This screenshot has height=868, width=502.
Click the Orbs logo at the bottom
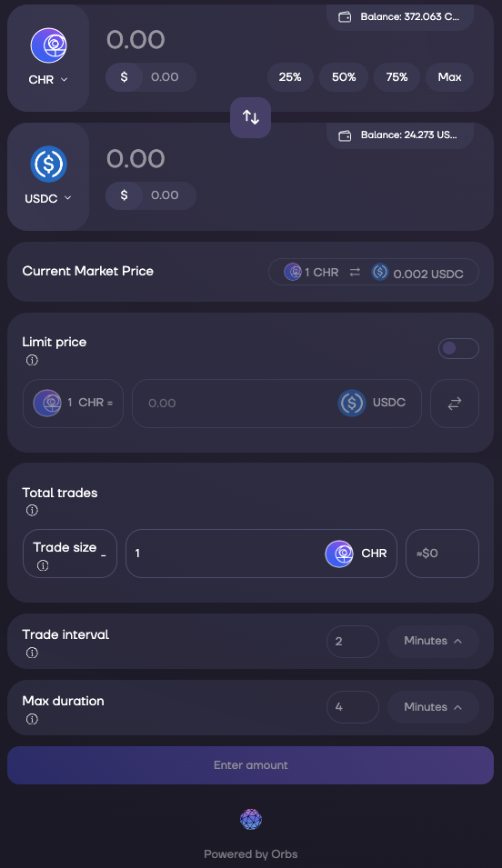point(251,819)
